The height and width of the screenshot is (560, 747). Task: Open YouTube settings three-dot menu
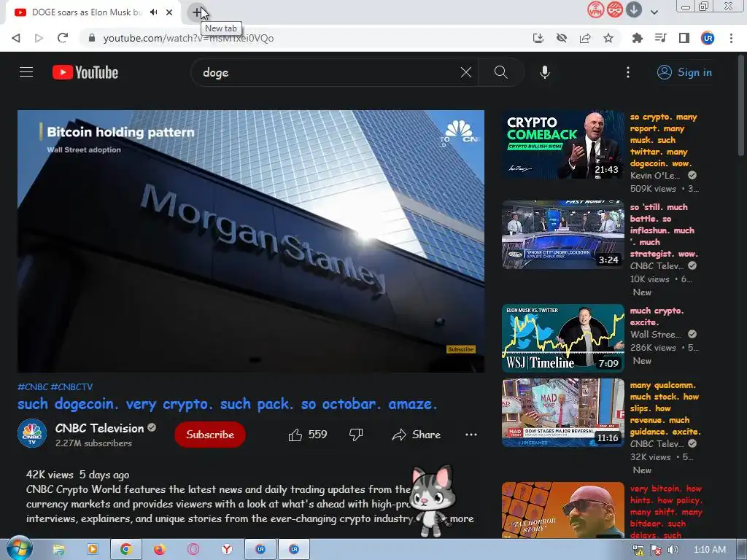(628, 72)
